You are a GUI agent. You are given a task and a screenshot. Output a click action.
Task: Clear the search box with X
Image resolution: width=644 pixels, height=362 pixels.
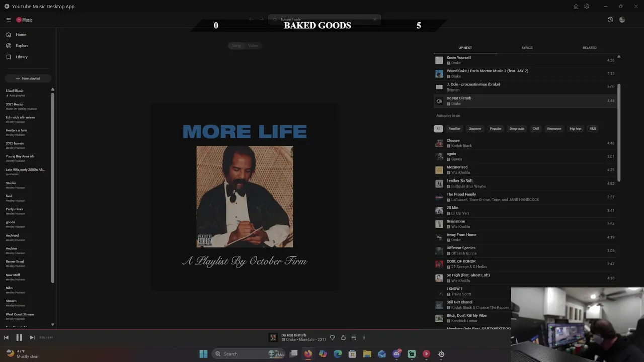[x=375, y=20]
